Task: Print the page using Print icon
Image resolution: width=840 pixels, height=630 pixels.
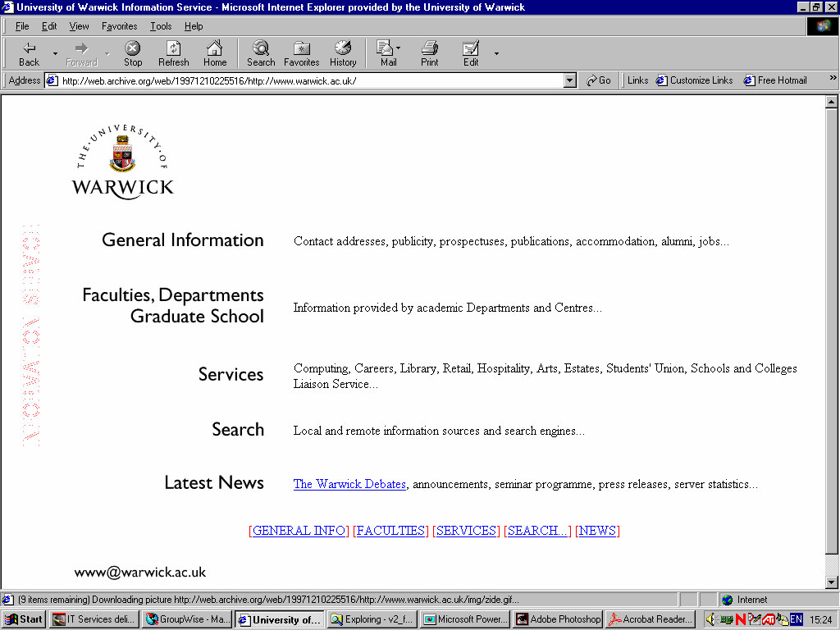Action: [430, 48]
